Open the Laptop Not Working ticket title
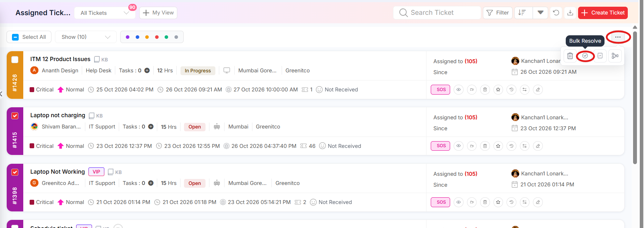The height and width of the screenshot is (228, 644). click(x=57, y=172)
